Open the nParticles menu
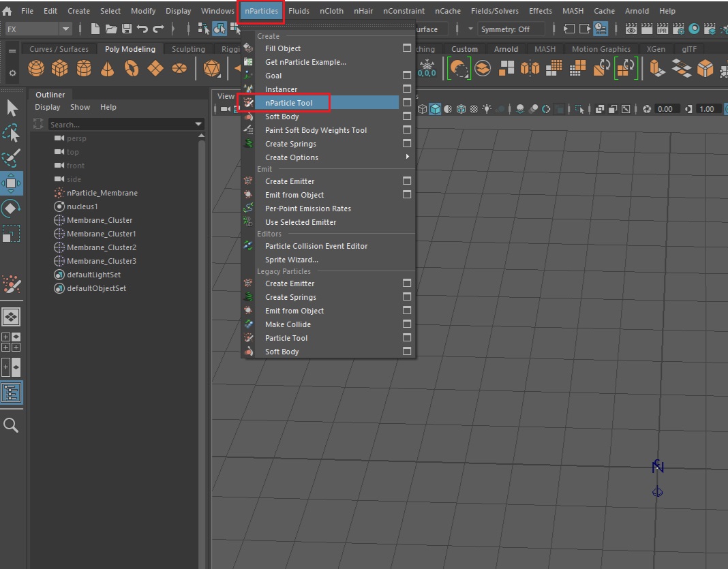Image resolution: width=728 pixels, height=569 pixels. [x=261, y=11]
